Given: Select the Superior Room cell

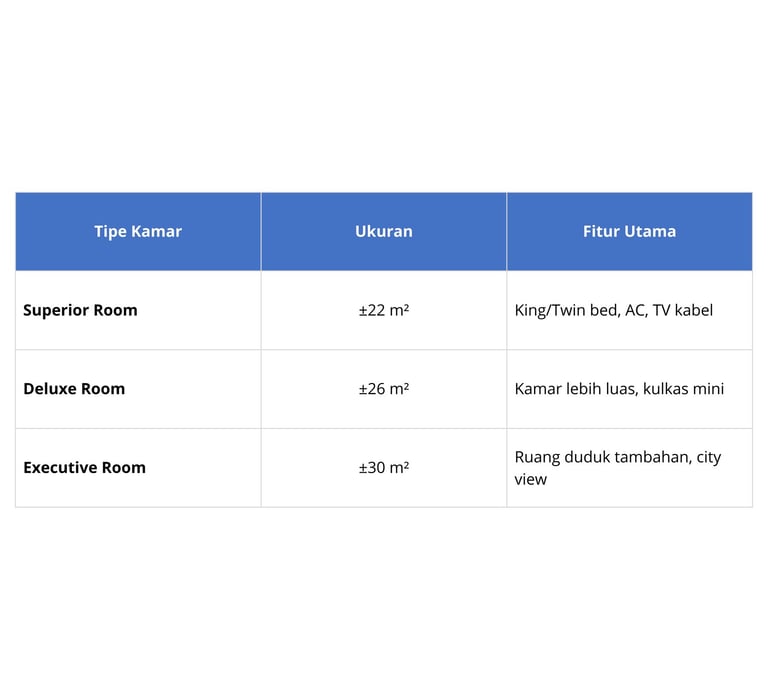Looking at the screenshot, I should pyautogui.click(x=138, y=310).
